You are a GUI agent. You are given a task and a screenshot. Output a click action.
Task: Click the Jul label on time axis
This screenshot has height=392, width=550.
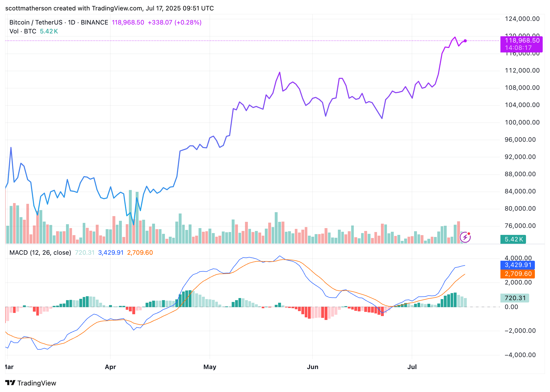(x=412, y=367)
